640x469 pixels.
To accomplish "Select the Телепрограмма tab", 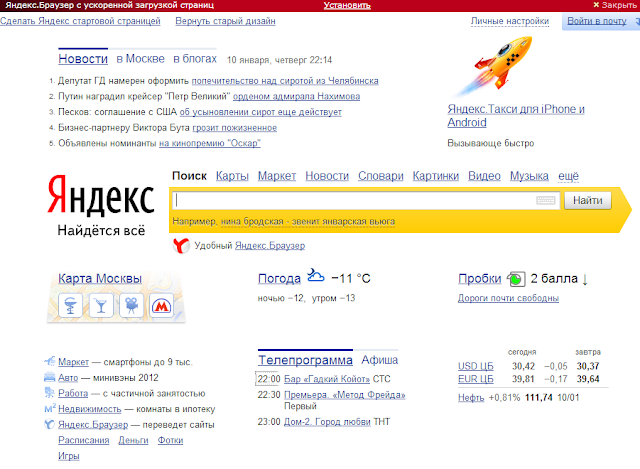I will (x=305, y=360).
